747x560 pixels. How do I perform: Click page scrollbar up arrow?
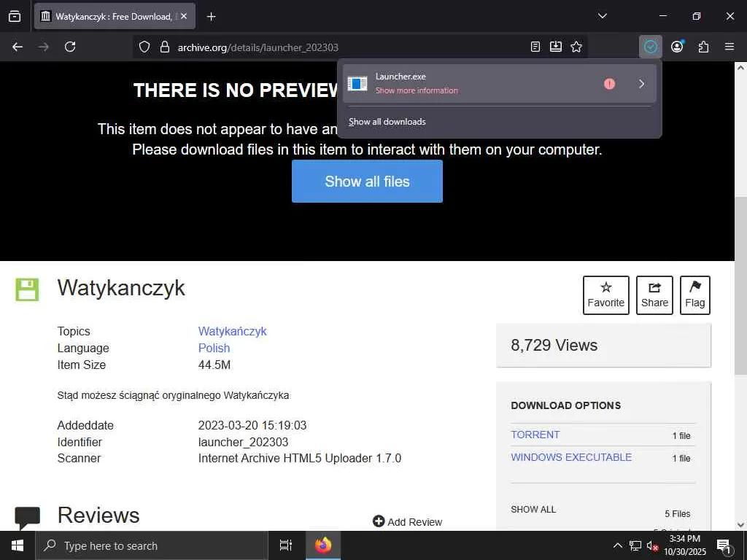click(x=740, y=68)
